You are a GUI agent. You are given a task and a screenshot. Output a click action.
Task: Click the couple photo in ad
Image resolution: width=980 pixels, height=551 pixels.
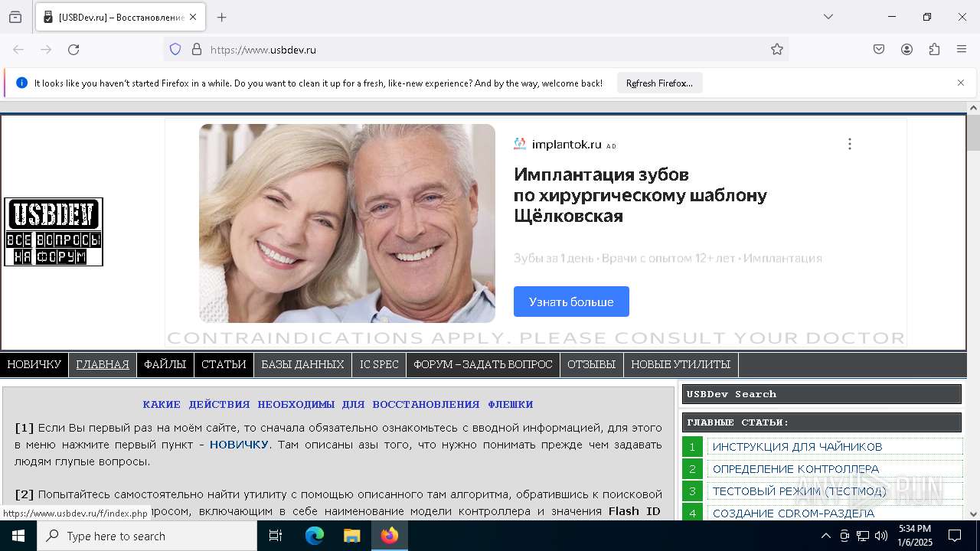[x=347, y=223]
